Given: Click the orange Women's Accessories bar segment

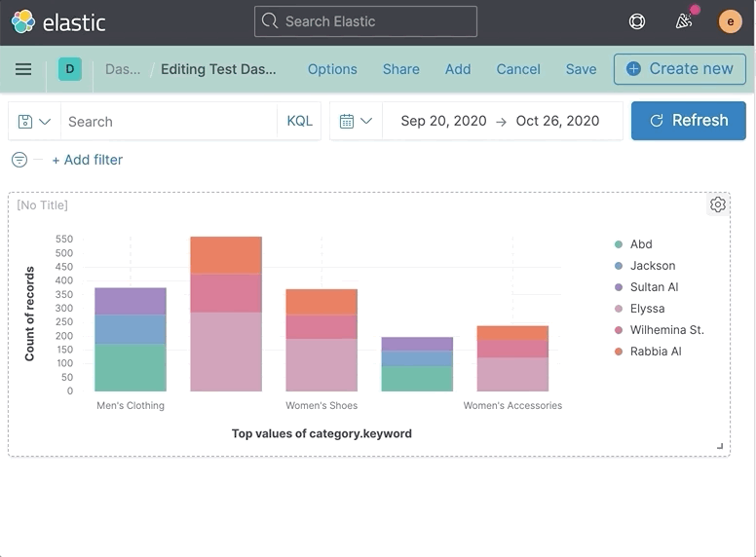Looking at the screenshot, I should coord(512,333).
